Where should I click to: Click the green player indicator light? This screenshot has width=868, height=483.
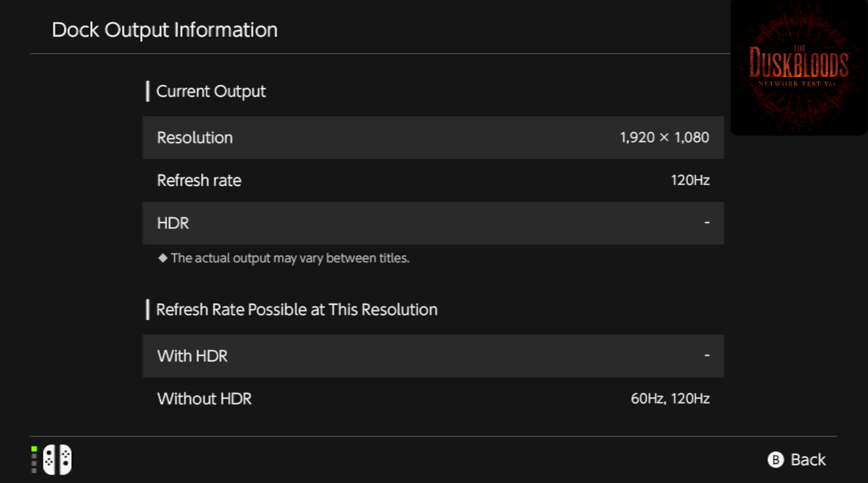[34, 449]
